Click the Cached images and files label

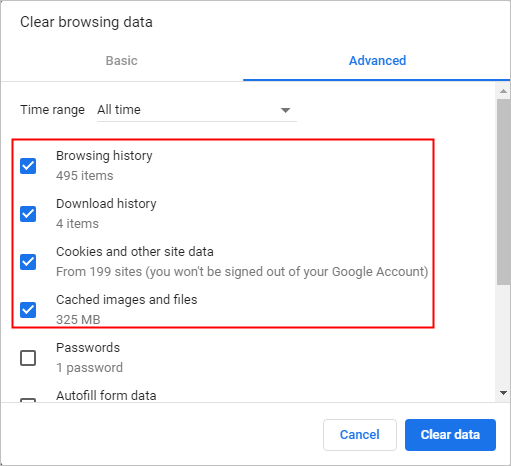tap(127, 300)
